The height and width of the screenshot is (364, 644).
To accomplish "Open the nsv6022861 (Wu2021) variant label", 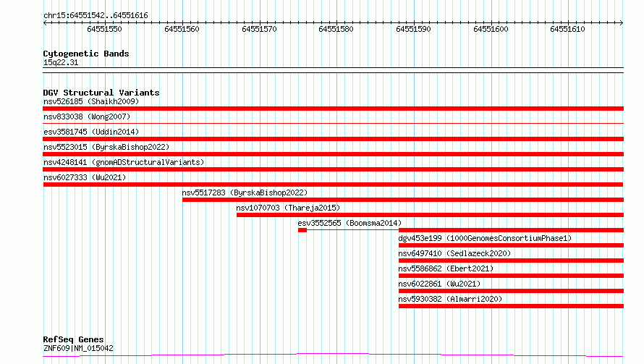I will pos(439,284).
